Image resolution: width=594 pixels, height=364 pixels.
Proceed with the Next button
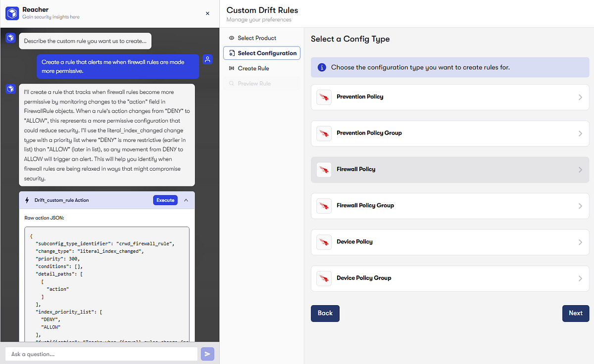[576, 313]
